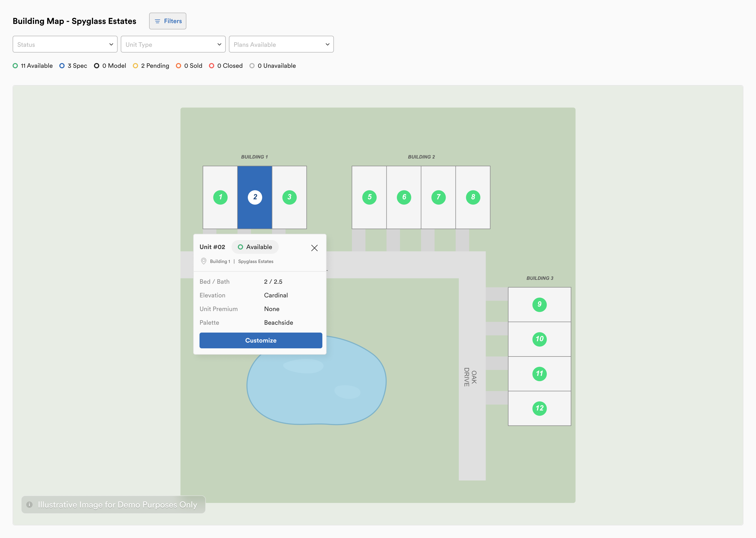Click the Filters button
756x538 pixels.
point(167,21)
